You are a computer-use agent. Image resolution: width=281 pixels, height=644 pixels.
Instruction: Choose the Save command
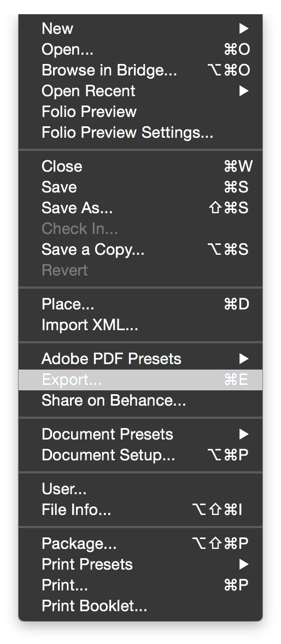tap(140, 187)
